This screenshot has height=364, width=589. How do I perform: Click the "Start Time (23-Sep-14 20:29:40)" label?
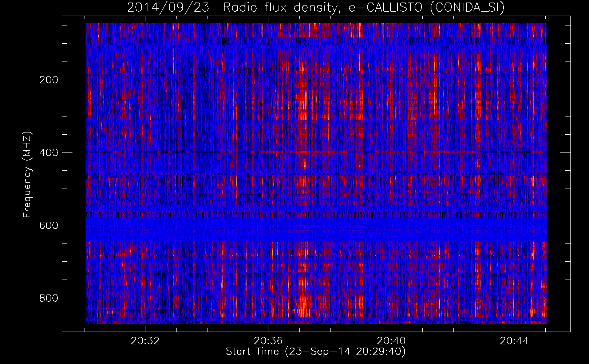click(316, 352)
